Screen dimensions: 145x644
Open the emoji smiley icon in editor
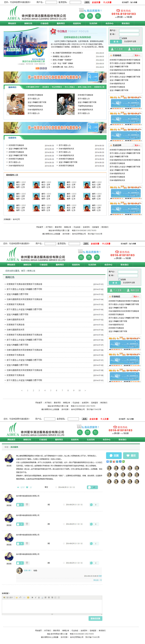point(17,598)
